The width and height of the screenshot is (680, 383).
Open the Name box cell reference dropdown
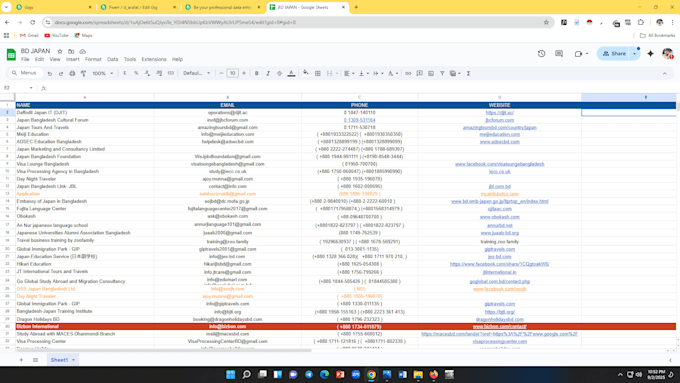click(x=31, y=88)
